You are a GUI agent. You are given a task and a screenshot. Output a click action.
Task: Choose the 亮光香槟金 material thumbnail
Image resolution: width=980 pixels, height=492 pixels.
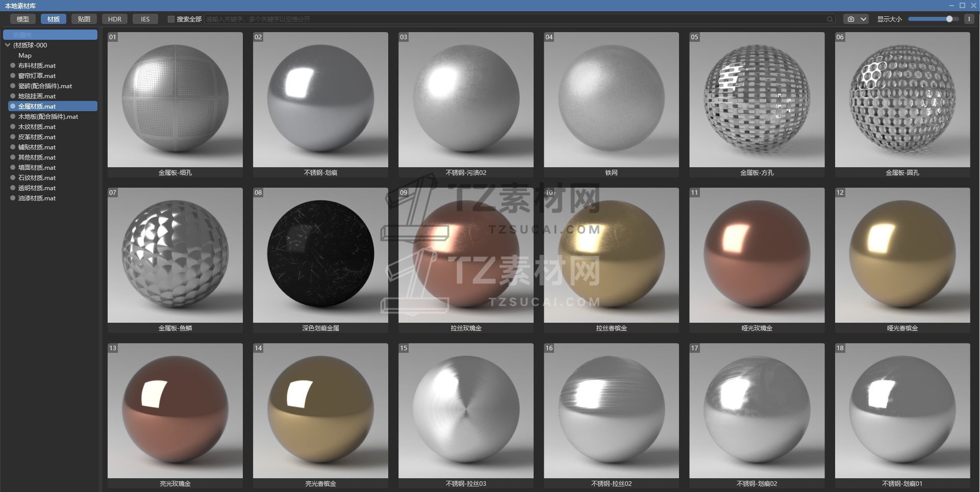tap(320, 411)
